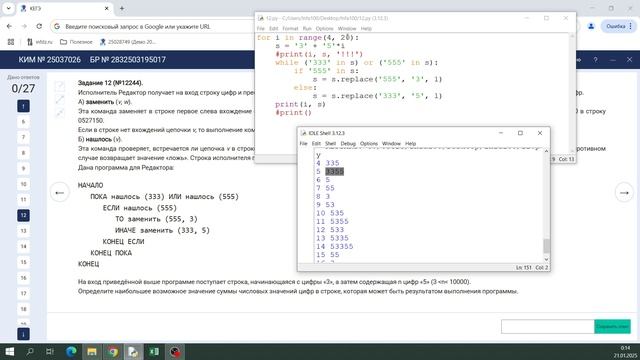Open Options menu in 12.py editor
This screenshot has height=360, width=640.
(324, 28)
